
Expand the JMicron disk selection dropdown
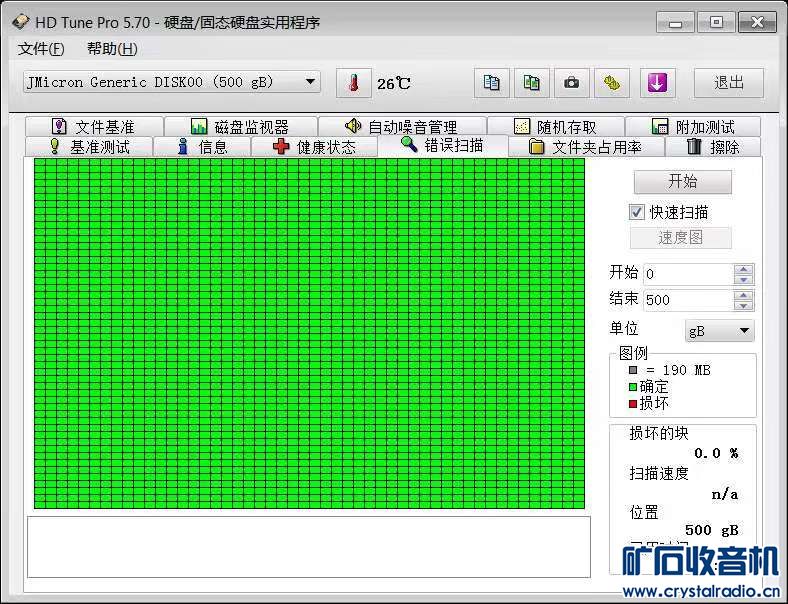click(311, 82)
